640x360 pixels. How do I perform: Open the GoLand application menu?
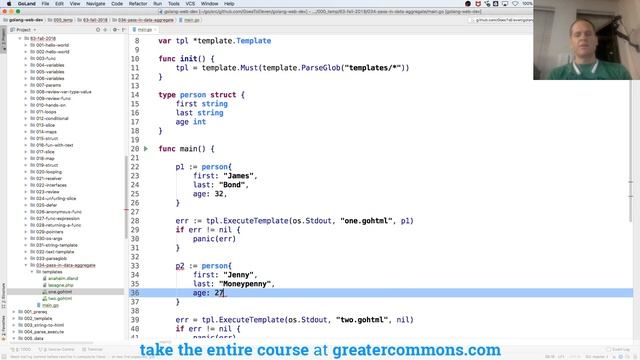tap(27, 4)
